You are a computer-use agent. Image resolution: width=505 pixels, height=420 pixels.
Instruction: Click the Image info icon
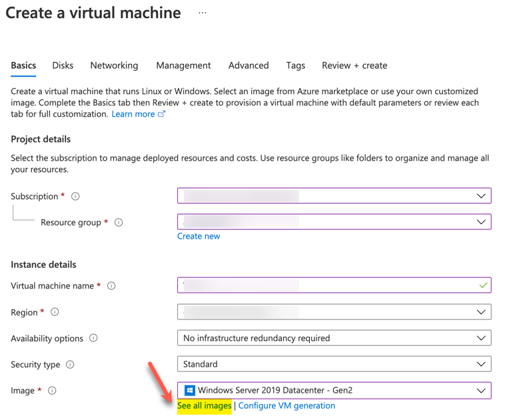click(x=52, y=391)
